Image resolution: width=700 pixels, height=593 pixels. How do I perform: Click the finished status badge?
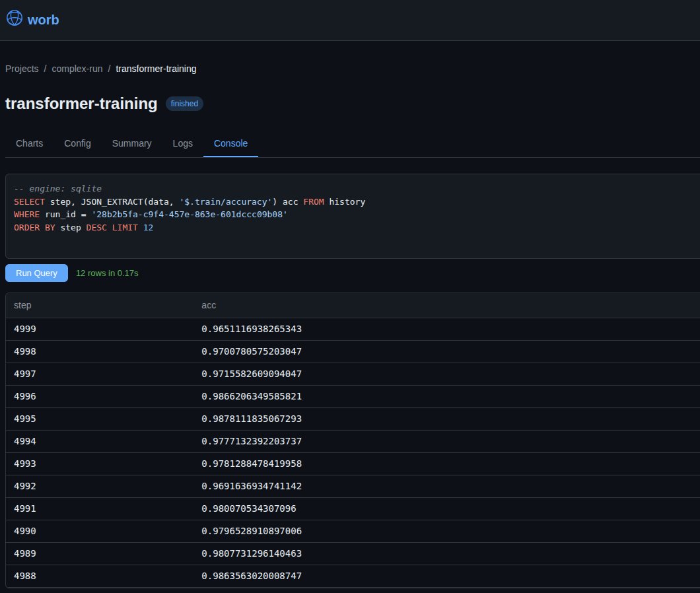click(x=184, y=104)
